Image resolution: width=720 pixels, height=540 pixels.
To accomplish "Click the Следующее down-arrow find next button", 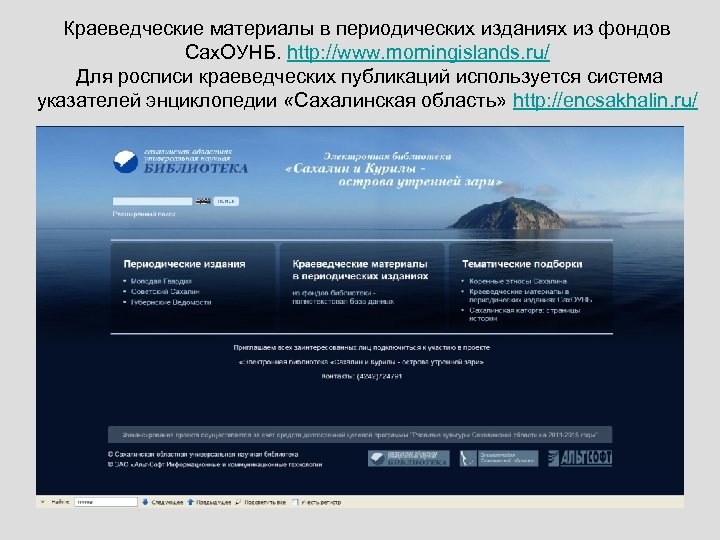I will (x=162, y=502).
